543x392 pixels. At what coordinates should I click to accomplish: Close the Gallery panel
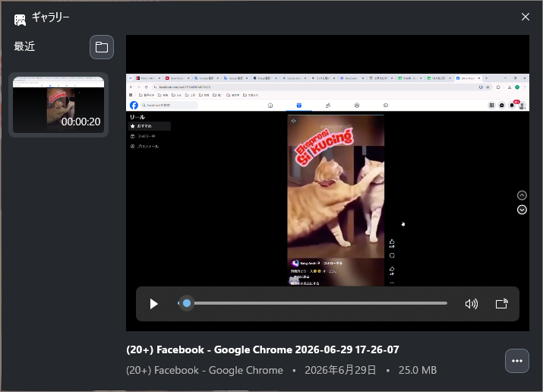tap(525, 17)
